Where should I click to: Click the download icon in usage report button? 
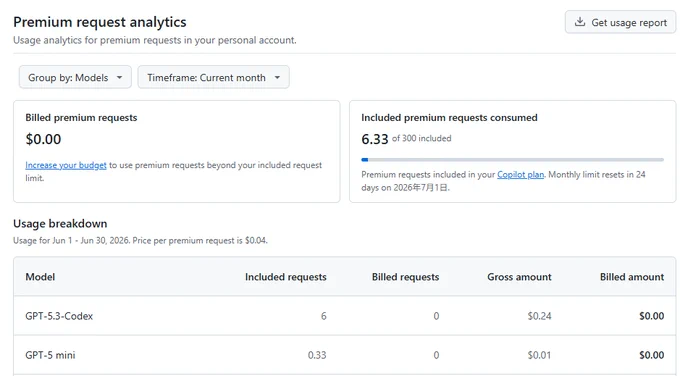click(x=580, y=22)
